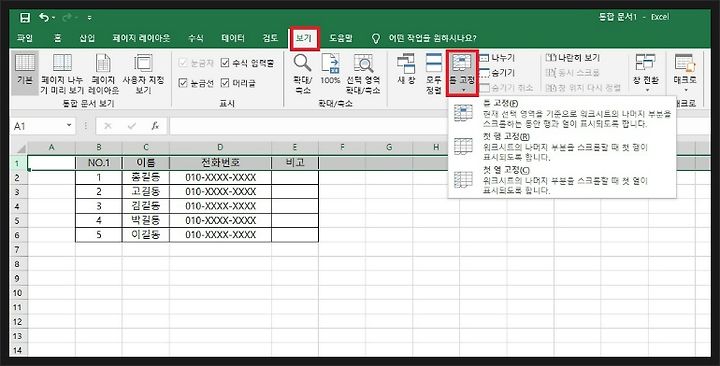Image resolution: width=720 pixels, height=366 pixels.
Task: Click the Name Box showing A1
Action: (39, 126)
